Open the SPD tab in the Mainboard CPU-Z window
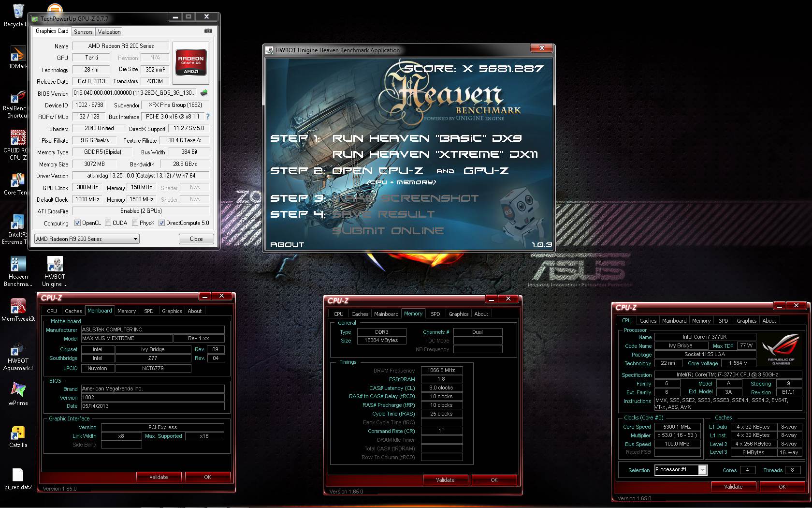The image size is (812, 508). pos(149,311)
